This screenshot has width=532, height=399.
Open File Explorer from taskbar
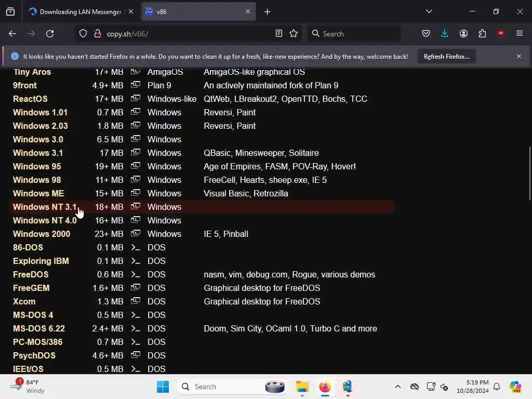(302, 387)
